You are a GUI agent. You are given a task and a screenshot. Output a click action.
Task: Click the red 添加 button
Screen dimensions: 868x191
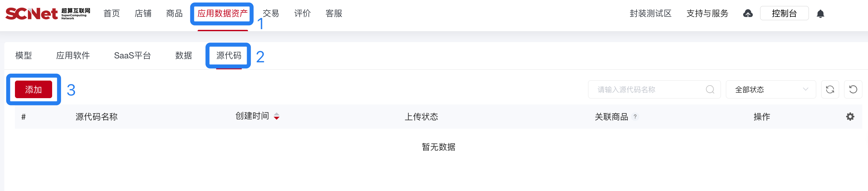34,90
